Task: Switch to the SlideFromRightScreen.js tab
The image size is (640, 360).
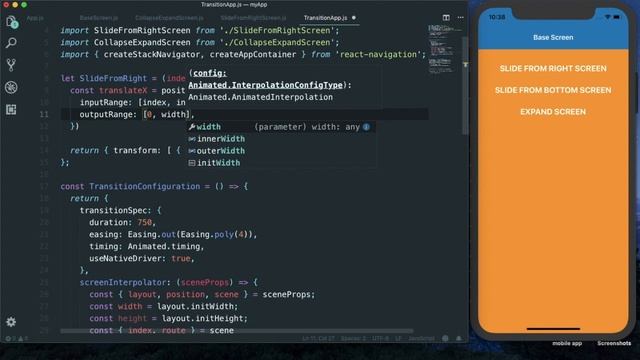Action: tap(253, 18)
